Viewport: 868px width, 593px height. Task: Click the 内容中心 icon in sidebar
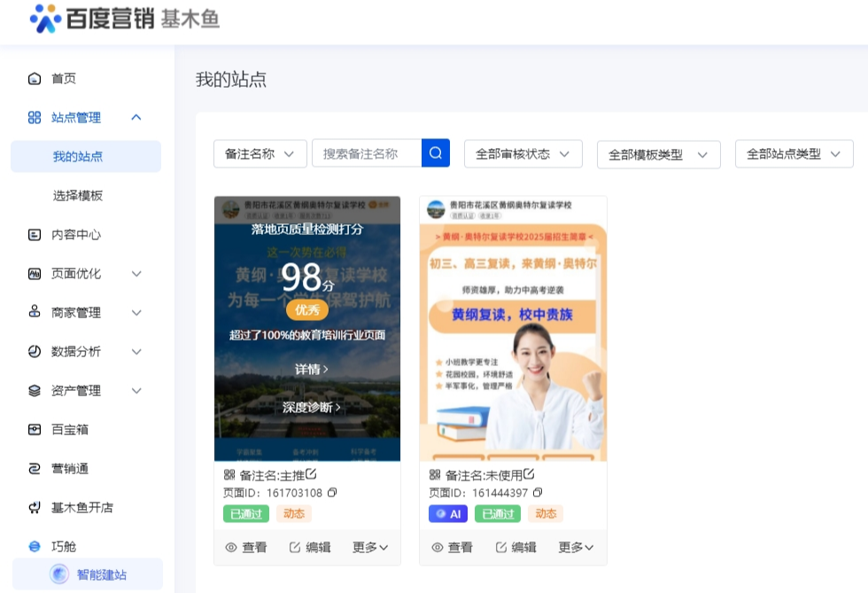(35, 234)
